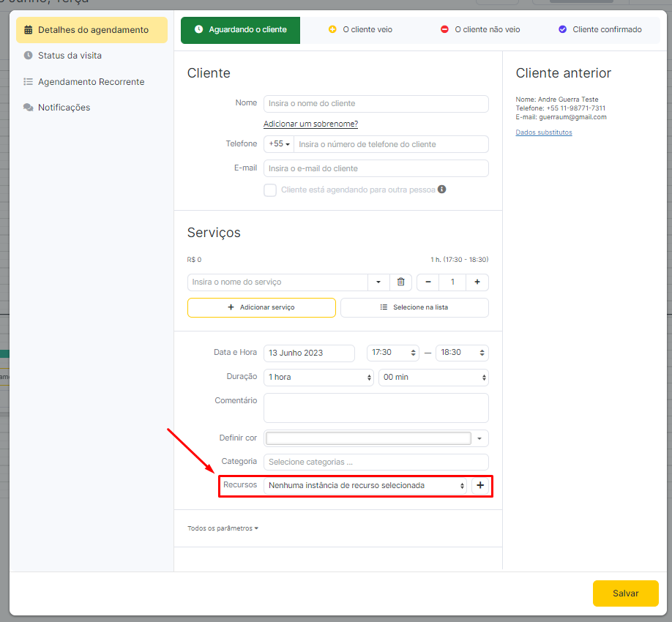
Task: Check Cliente está agendando para outra pessoa
Action: [270, 190]
